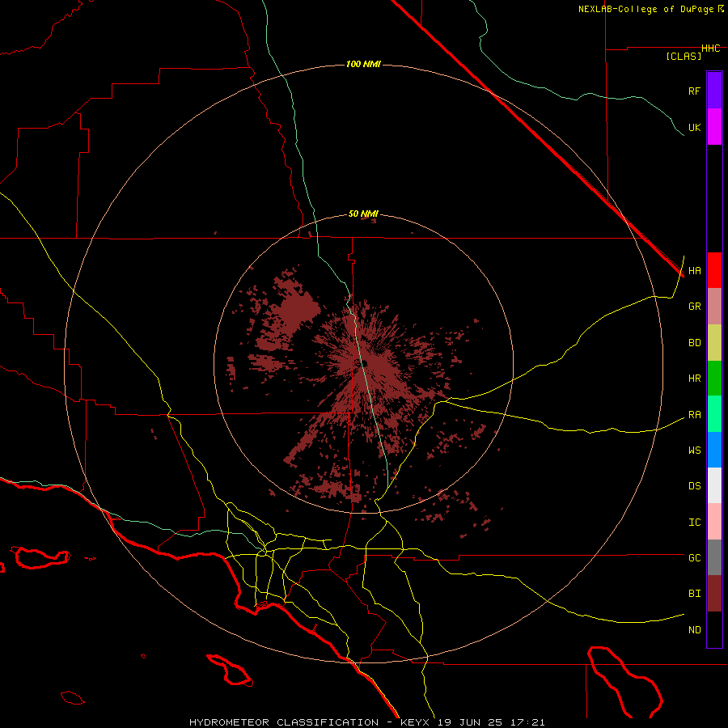Image resolution: width=728 pixels, height=728 pixels.
Task: Click the [CLAS] legend header
Action: (684, 56)
